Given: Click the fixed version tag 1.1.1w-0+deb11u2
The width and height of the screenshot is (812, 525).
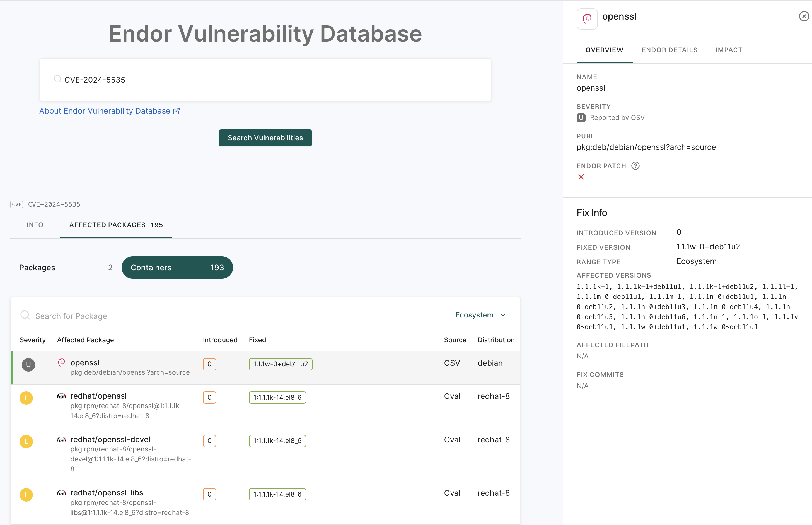Looking at the screenshot, I should [281, 364].
